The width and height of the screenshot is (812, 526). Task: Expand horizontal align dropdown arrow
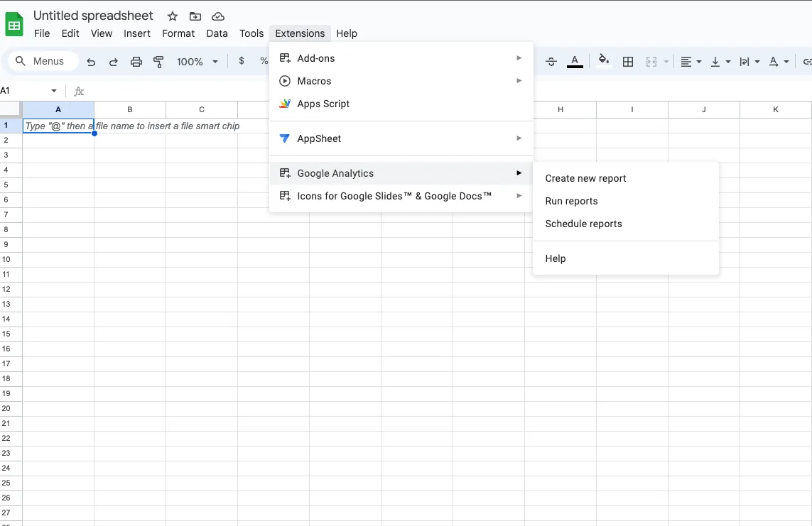click(x=699, y=62)
